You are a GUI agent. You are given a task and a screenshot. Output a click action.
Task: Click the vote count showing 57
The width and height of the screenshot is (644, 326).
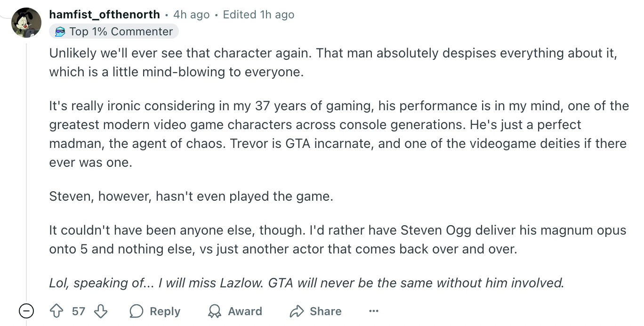point(79,311)
